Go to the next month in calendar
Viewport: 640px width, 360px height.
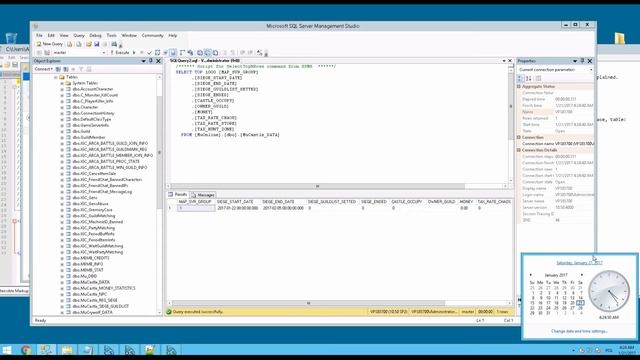[x=582, y=275]
